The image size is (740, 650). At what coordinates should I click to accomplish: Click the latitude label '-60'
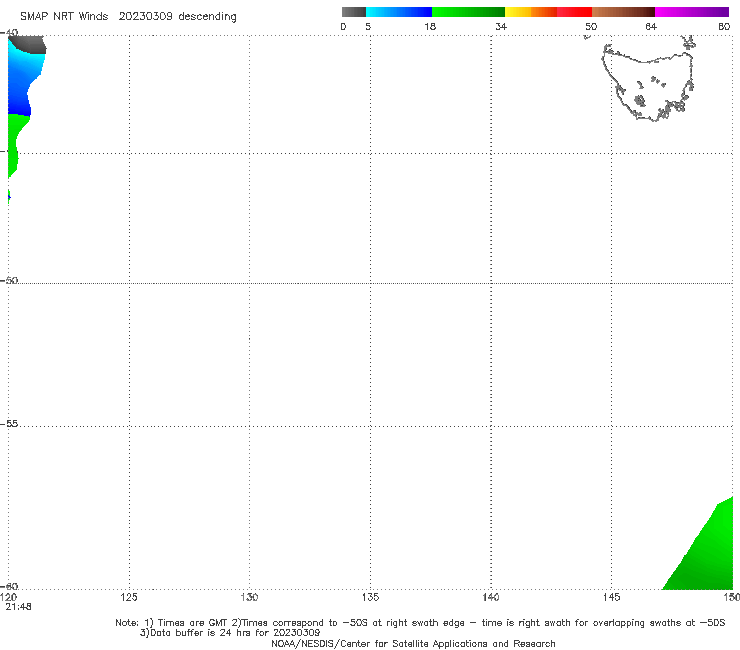click(x=9, y=586)
